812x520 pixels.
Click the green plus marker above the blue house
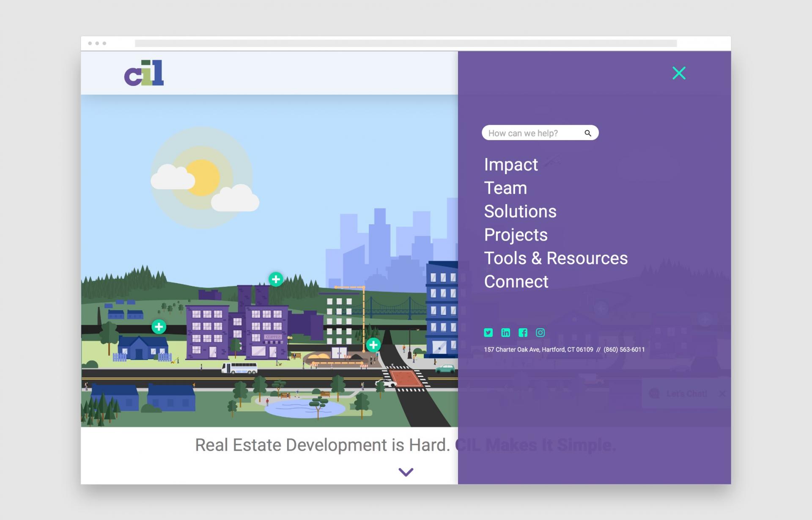[159, 326]
